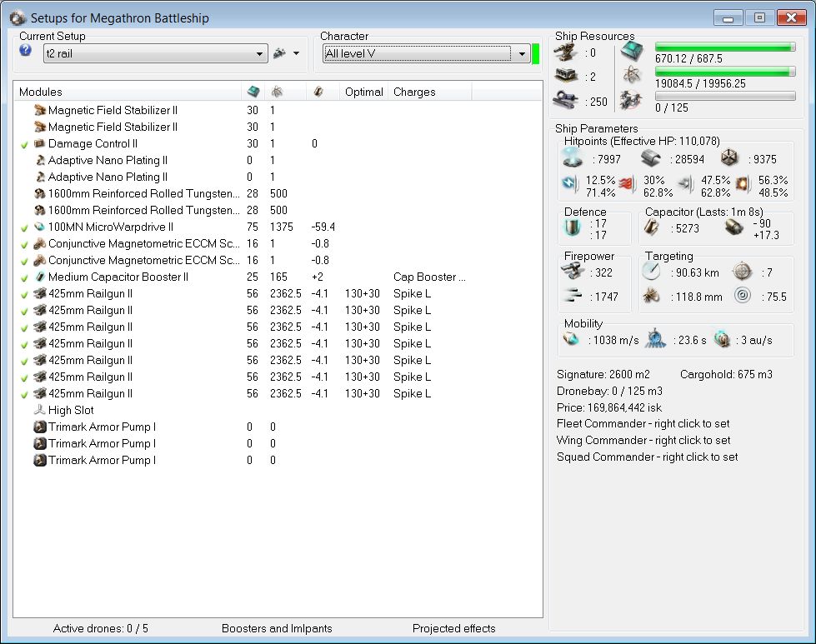Click Fleet Commander - right click to set
816x644 pixels.
pos(643,423)
